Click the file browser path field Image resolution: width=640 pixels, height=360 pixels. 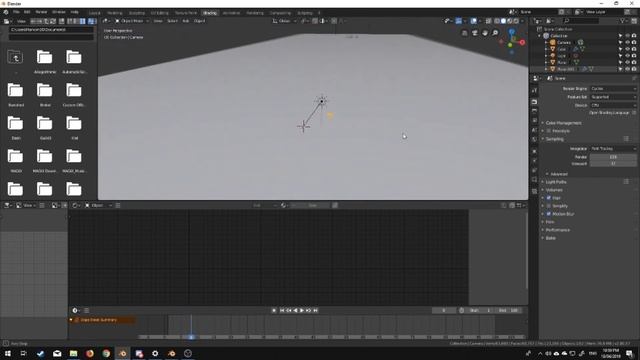tap(51, 30)
